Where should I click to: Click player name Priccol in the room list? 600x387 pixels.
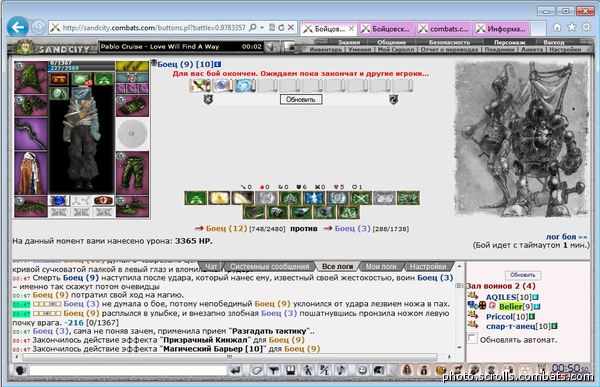click(x=501, y=317)
